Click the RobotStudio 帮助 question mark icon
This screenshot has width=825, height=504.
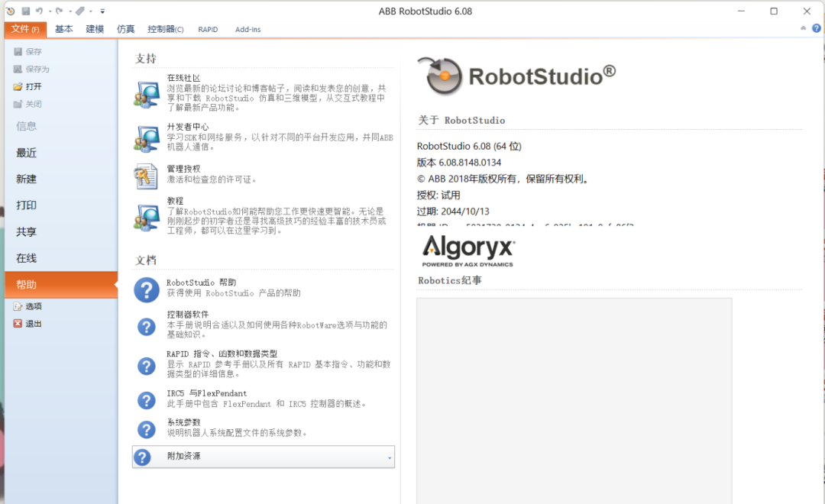tap(146, 289)
